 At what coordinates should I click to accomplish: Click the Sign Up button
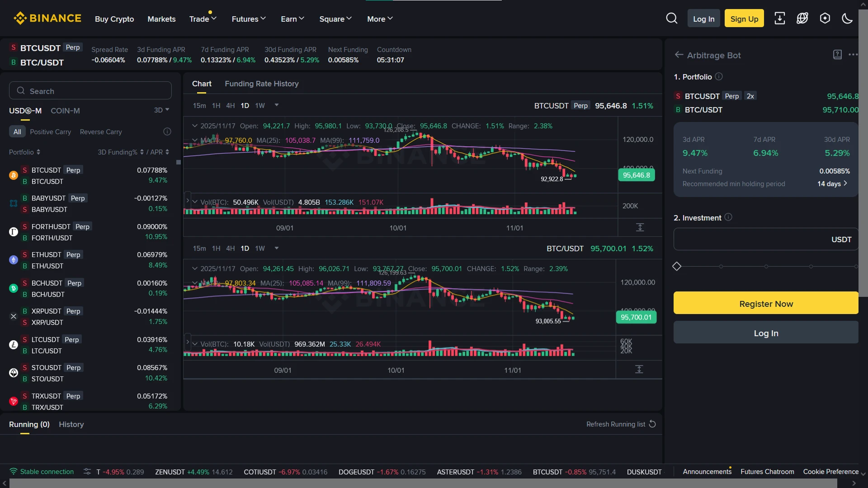tap(744, 18)
